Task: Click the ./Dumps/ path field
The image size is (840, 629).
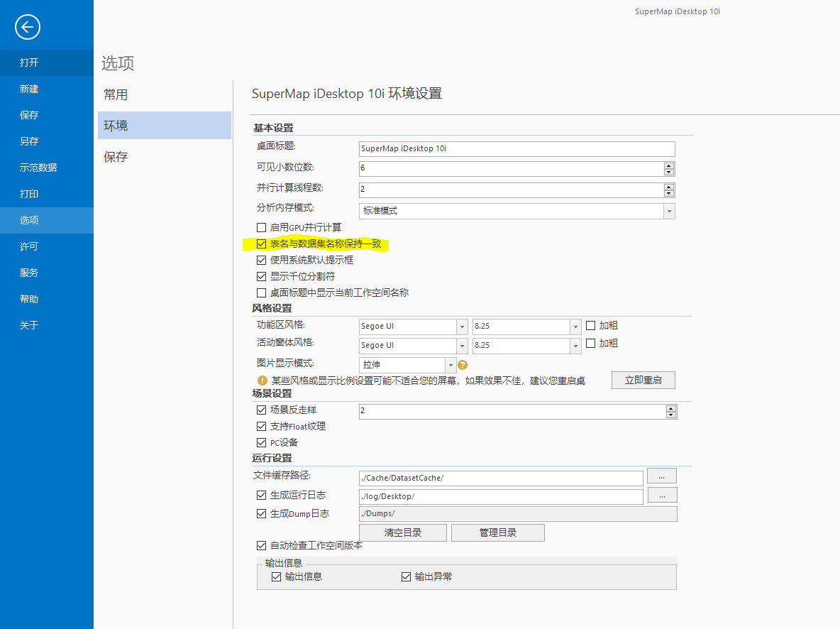Action: click(x=518, y=514)
